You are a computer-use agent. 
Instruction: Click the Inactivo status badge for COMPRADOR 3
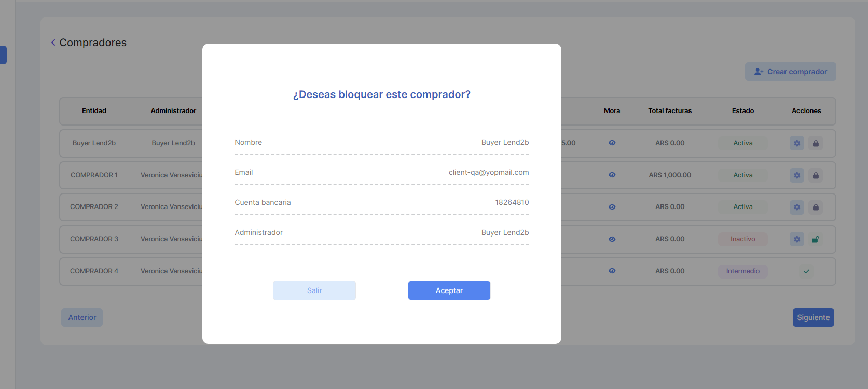742,239
